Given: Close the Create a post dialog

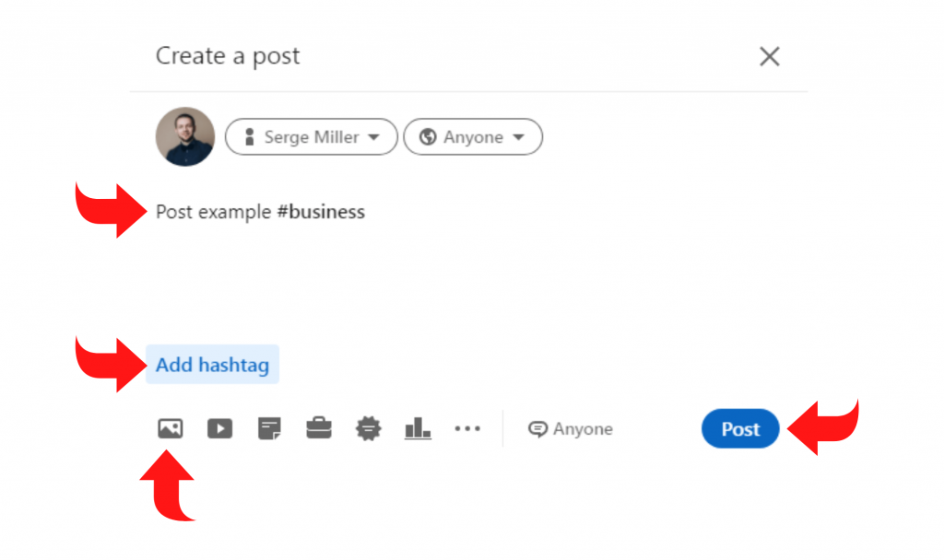Looking at the screenshot, I should pyautogui.click(x=770, y=55).
